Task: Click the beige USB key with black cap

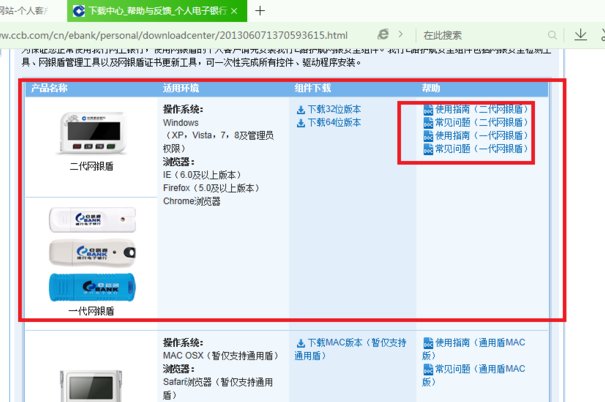Action: [x=93, y=252]
